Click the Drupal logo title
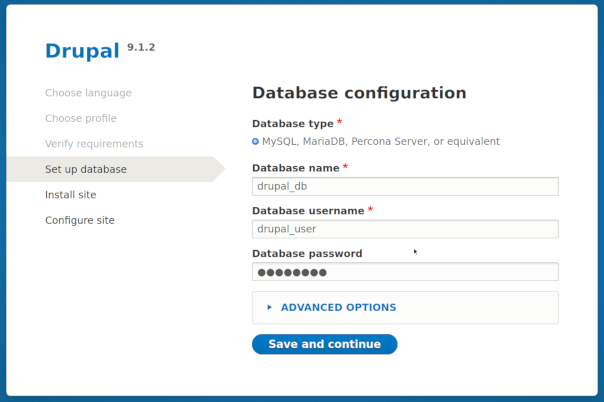The height and width of the screenshot is (402, 604). 82,51
